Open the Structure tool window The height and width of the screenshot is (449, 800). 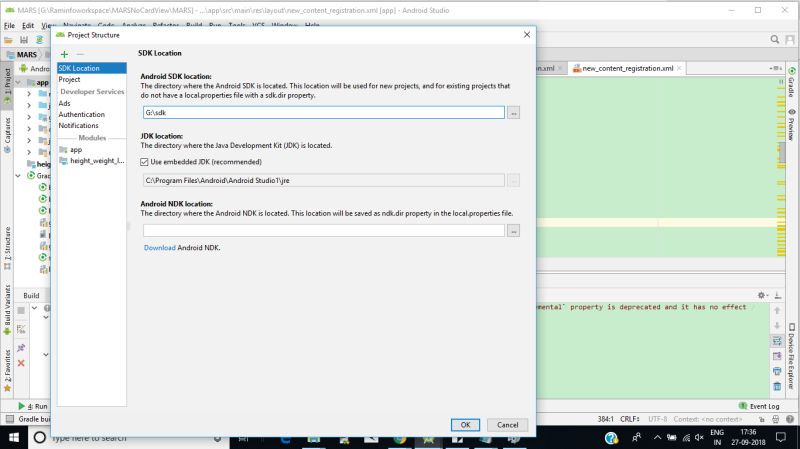(7, 248)
